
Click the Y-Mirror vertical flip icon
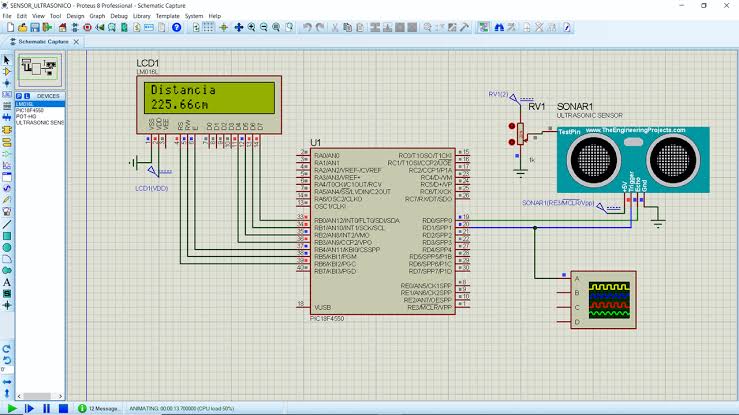(7, 392)
